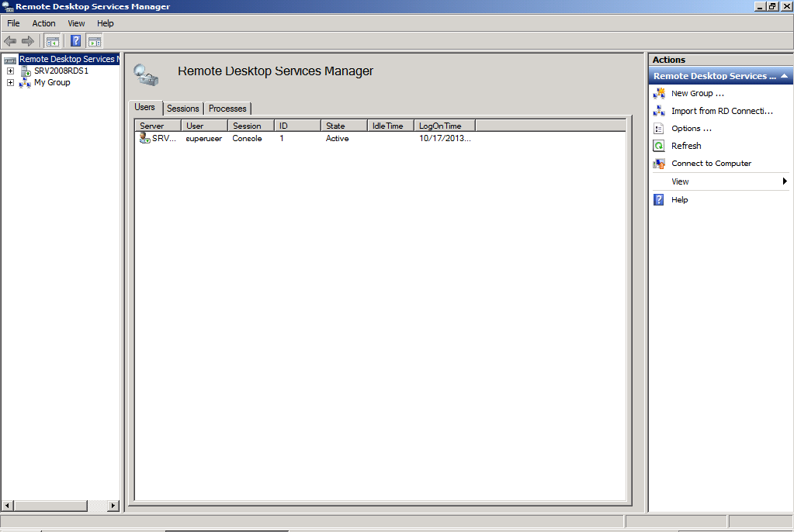Click View in the Actions pane
The width and height of the screenshot is (794, 532).
click(680, 181)
